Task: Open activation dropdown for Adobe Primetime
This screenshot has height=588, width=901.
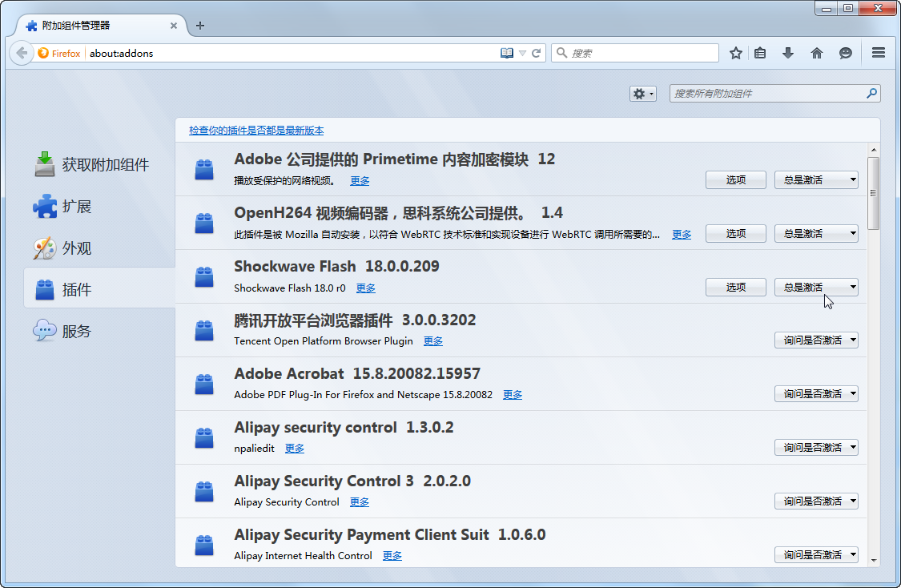Action: point(816,180)
